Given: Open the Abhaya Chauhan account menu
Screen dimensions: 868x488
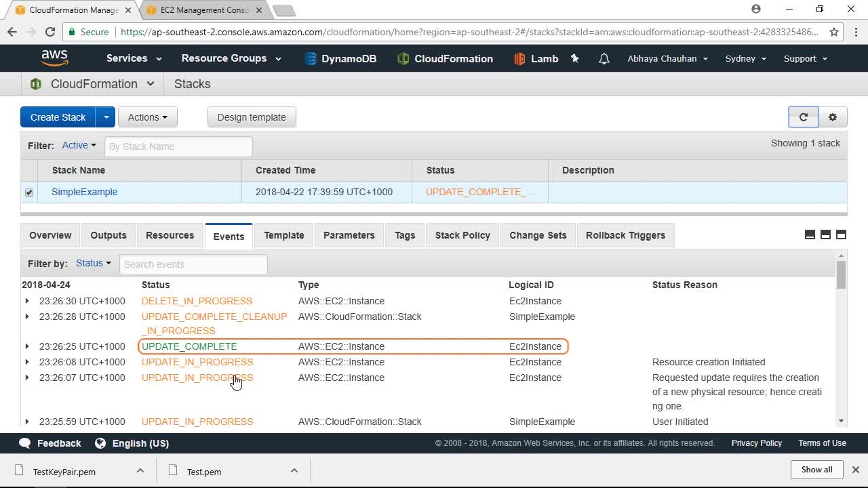Looking at the screenshot, I should [668, 58].
